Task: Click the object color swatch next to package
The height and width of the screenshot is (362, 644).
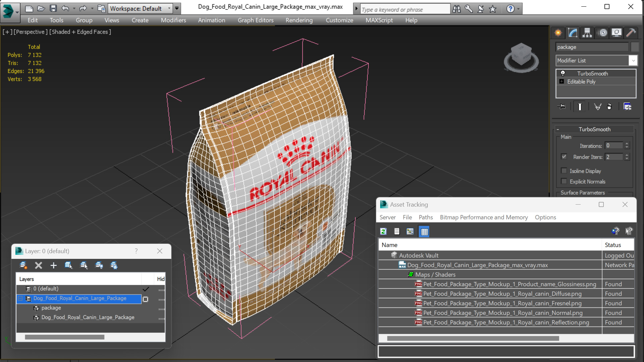Action: coord(634,47)
